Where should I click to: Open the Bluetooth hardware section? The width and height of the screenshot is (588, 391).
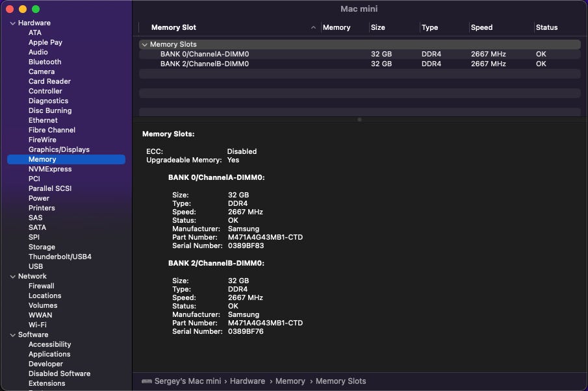click(45, 62)
